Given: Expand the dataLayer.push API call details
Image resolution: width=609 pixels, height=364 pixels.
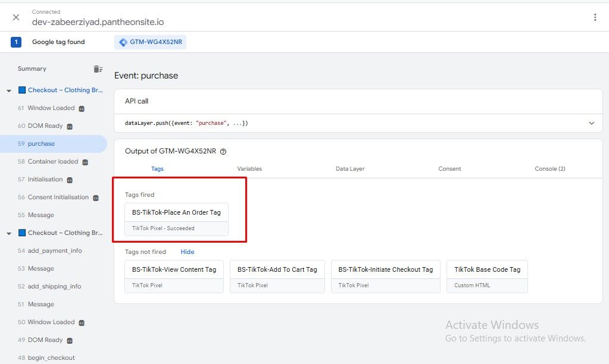Looking at the screenshot, I should (591, 123).
